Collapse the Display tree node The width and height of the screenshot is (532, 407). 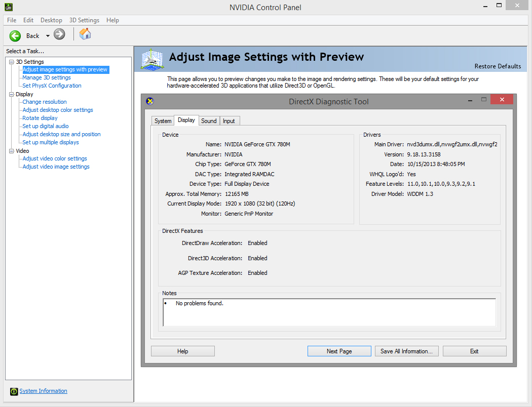11,94
